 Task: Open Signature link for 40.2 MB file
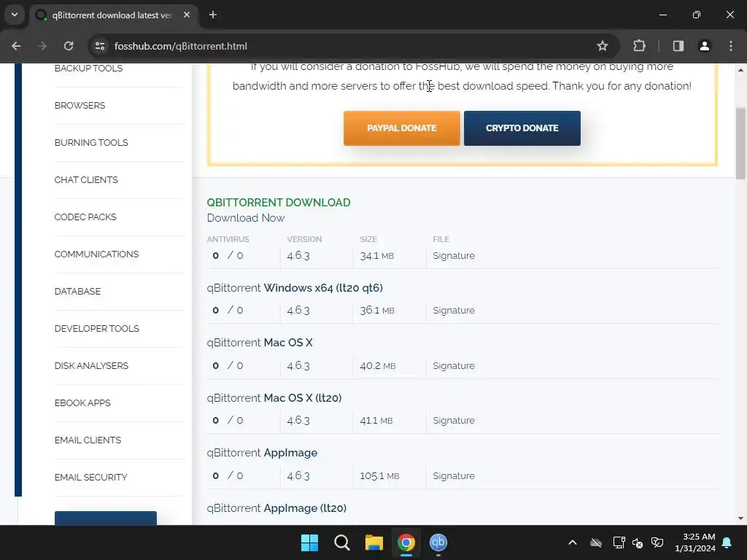coord(454,366)
